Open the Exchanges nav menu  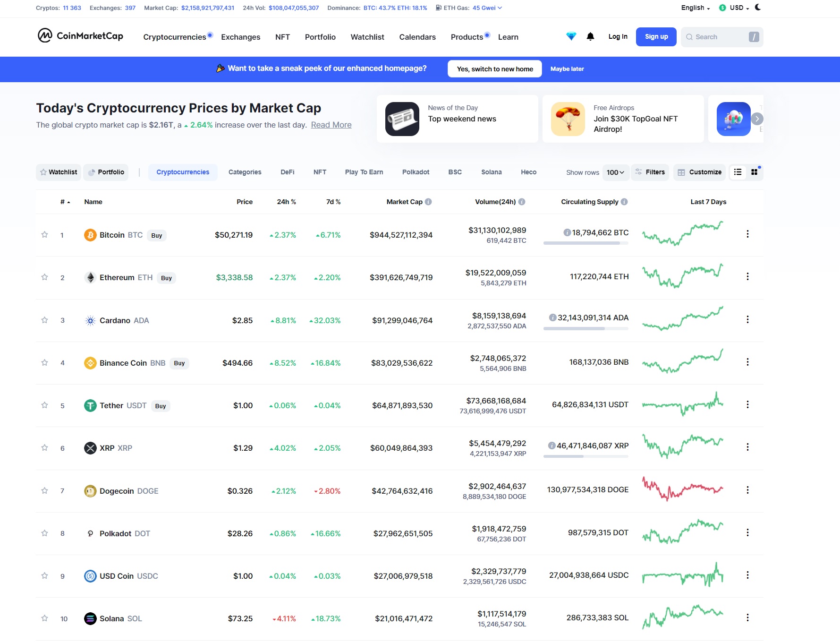tap(241, 37)
